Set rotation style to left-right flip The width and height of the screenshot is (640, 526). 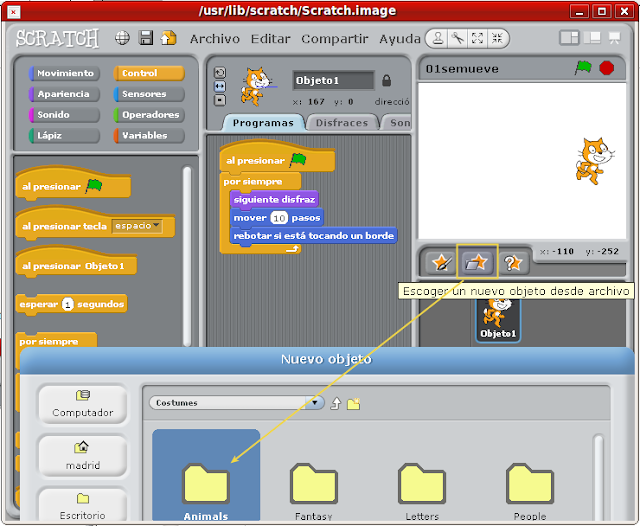tap(220, 87)
